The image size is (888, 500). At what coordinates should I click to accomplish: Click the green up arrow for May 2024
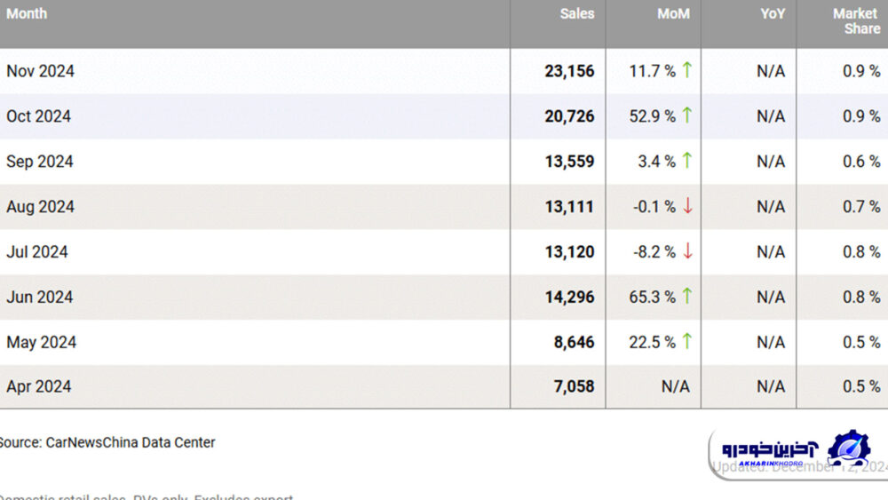(687, 341)
